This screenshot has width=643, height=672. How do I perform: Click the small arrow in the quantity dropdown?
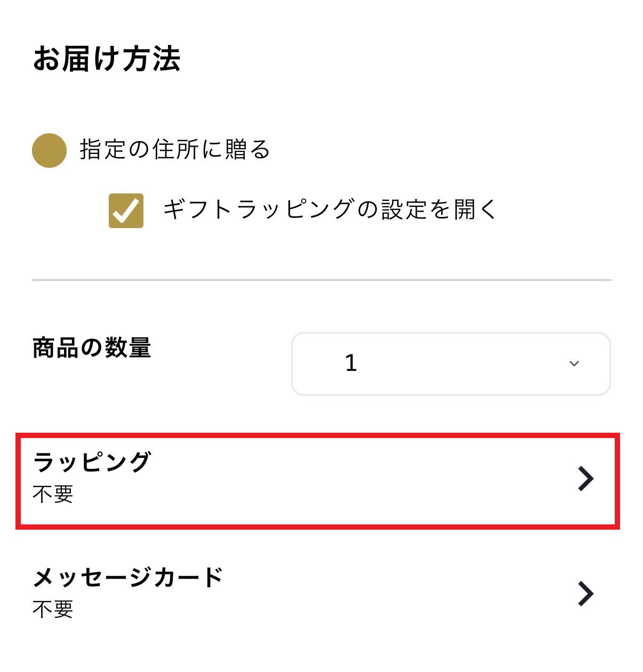click(574, 364)
